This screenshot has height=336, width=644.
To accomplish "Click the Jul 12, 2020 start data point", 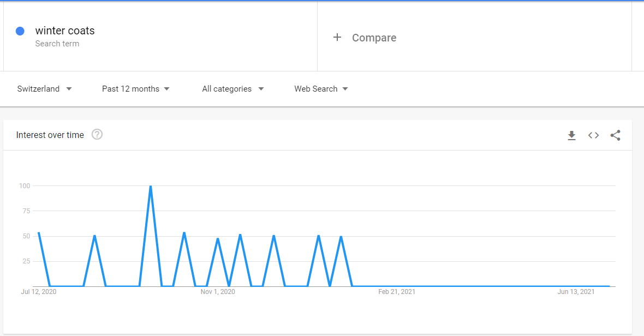I will click(x=39, y=232).
